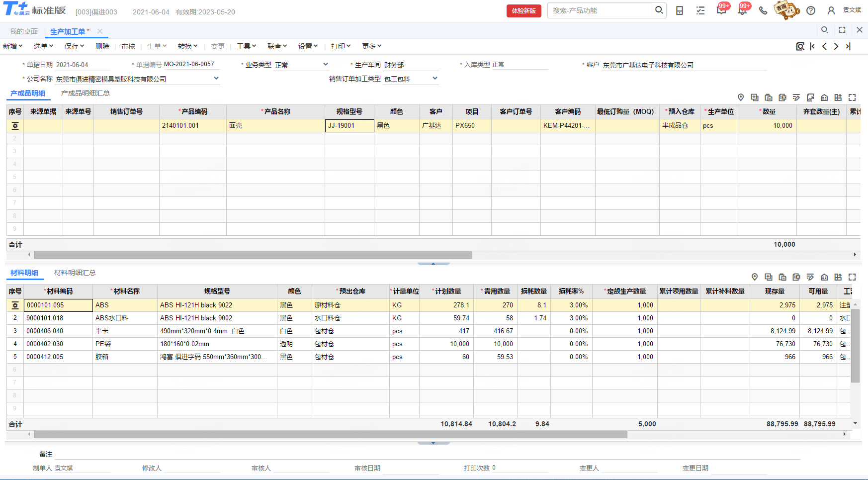This screenshot has width=868, height=480.
Task: Click the product grid horizontal scrollbar
Action: click(253, 255)
